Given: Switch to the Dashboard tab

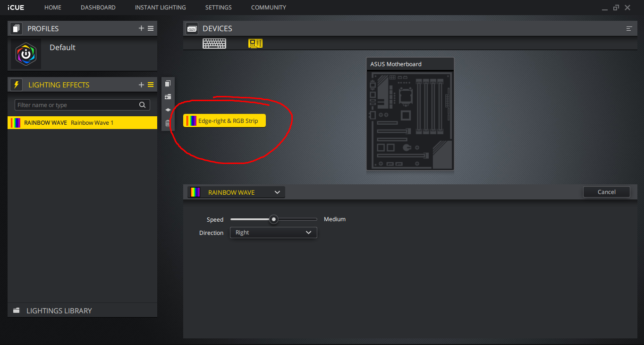Looking at the screenshot, I should pos(98,8).
